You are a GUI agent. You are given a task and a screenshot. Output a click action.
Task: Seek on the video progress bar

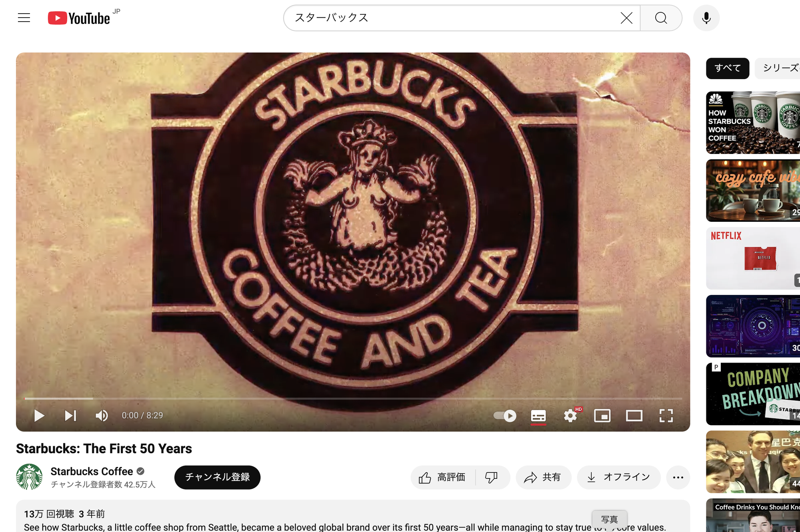point(353,399)
